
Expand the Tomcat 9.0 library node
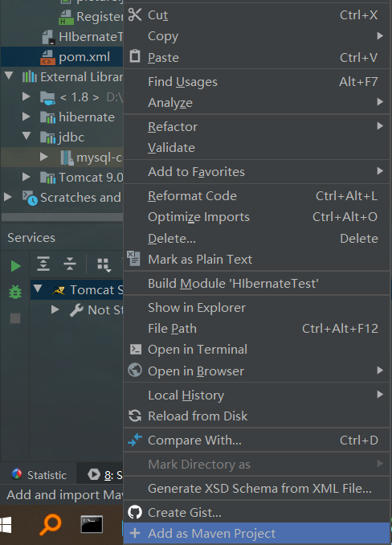(x=26, y=177)
